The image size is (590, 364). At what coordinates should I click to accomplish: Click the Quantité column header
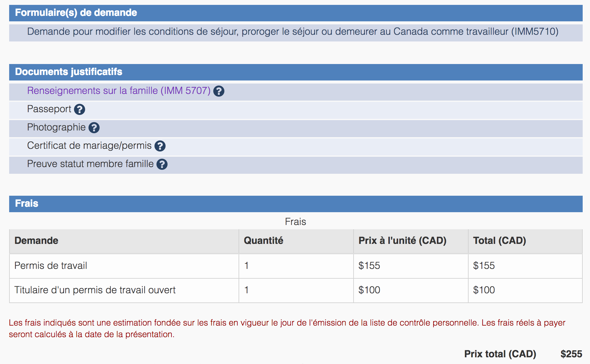(263, 241)
